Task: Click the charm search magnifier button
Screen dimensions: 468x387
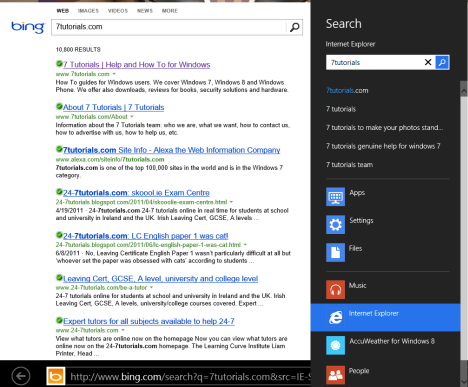Action: 442,62
